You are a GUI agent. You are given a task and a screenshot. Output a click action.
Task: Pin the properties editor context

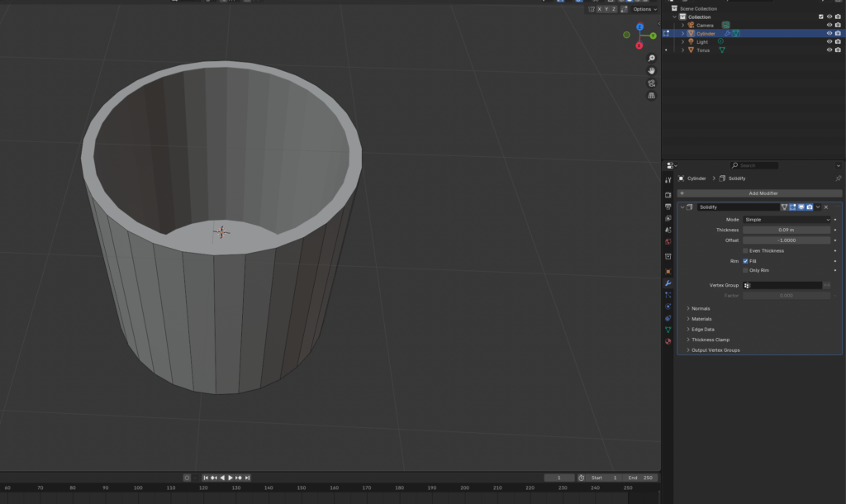coord(839,178)
